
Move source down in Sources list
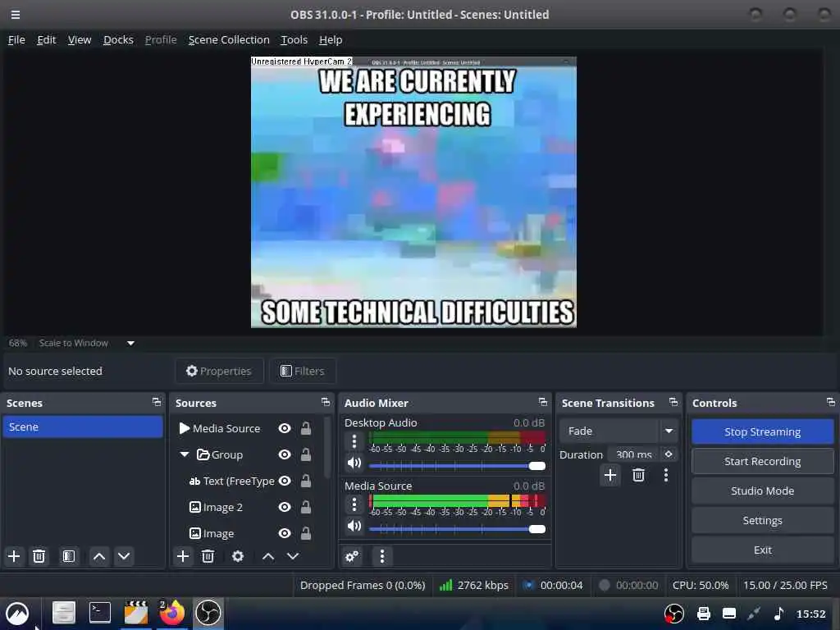(x=293, y=556)
